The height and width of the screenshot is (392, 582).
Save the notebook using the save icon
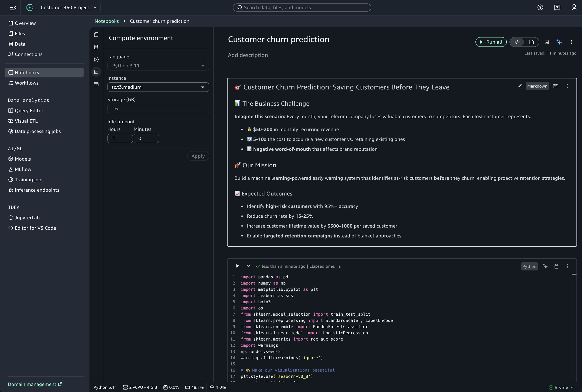547,42
